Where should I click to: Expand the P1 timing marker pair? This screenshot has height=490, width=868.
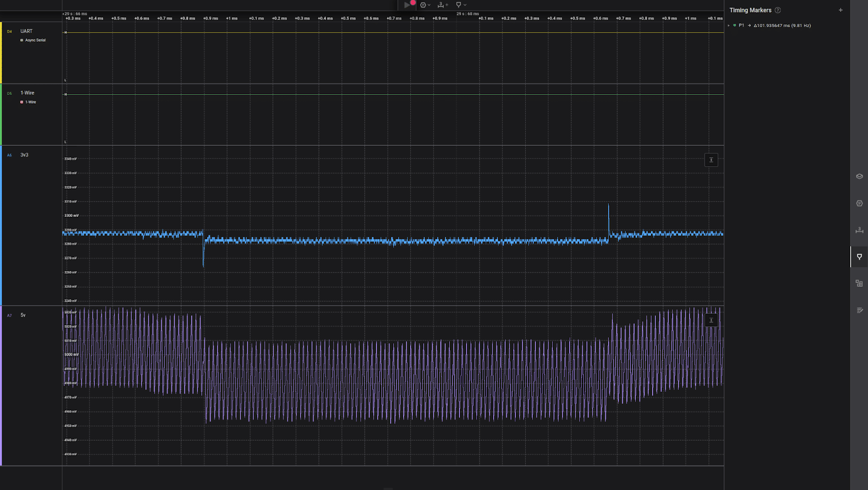point(729,25)
